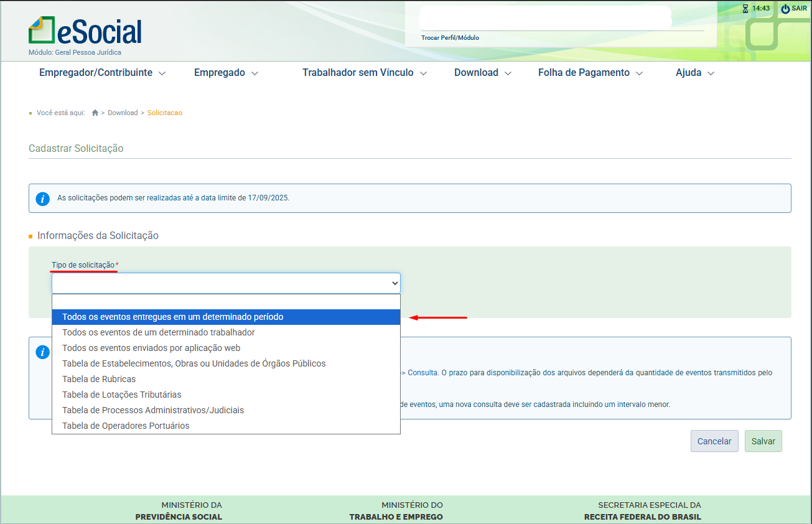This screenshot has width=812, height=524.
Task: Click the Tipo de solicitação combo box
Action: (226, 283)
